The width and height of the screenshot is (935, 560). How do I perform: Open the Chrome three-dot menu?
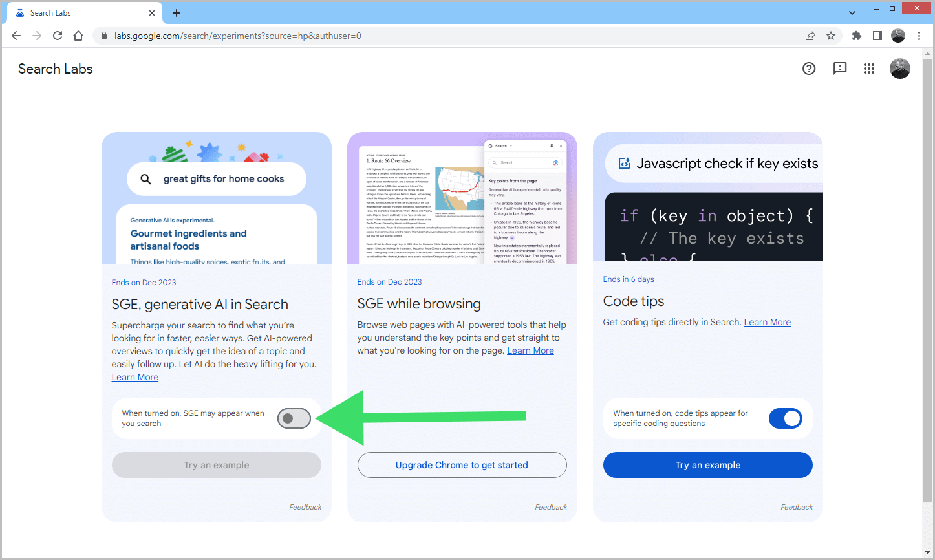[919, 36]
